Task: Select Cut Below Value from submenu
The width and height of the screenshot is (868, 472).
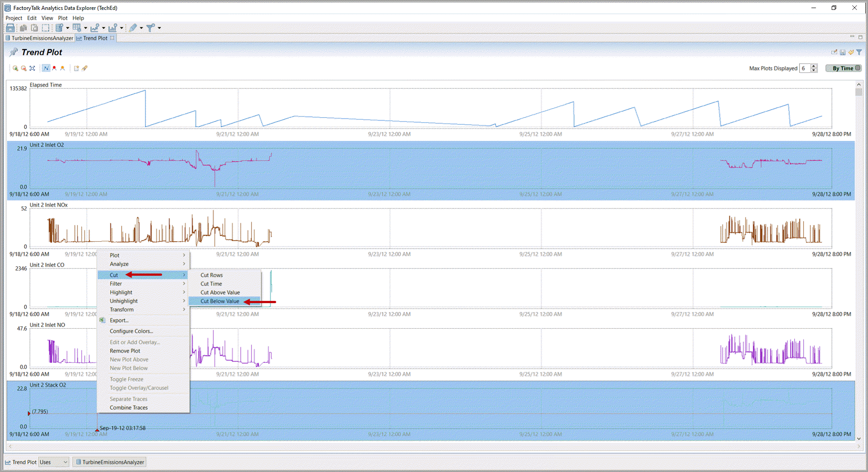Action: (x=220, y=301)
